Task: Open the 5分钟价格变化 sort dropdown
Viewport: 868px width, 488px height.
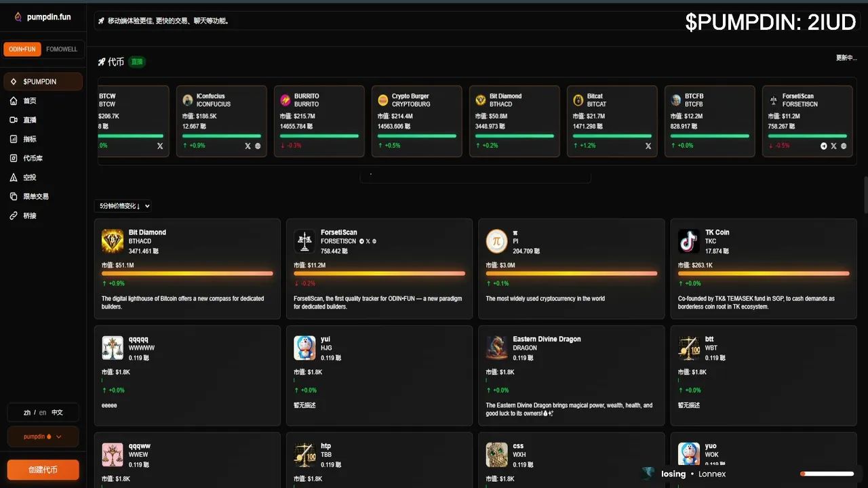Action: coord(124,206)
